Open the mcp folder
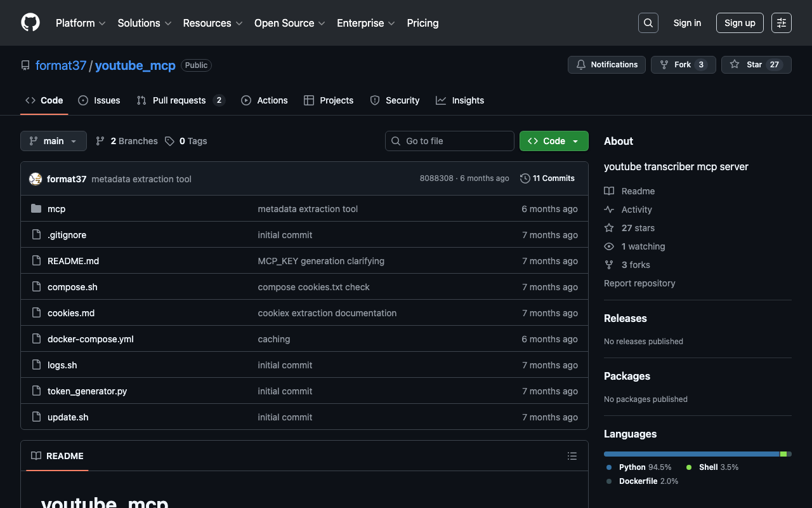 [56, 209]
